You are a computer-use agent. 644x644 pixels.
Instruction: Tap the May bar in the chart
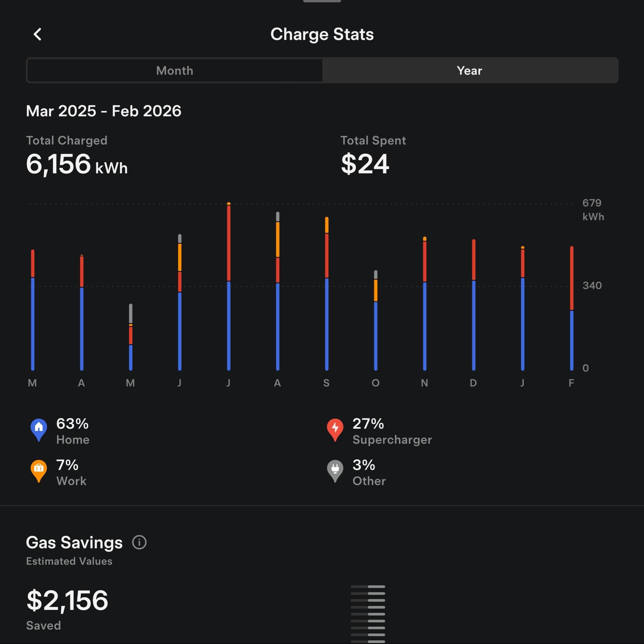(131, 337)
